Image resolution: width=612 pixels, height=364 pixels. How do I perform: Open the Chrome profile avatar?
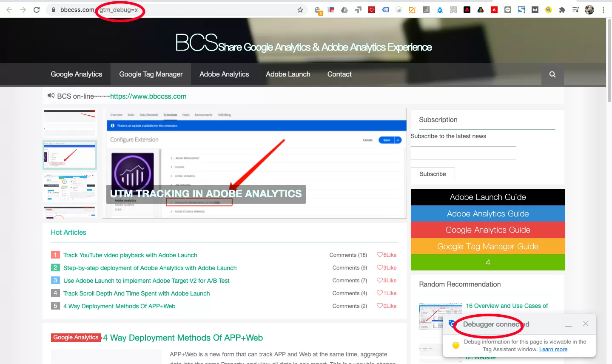tap(589, 10)
